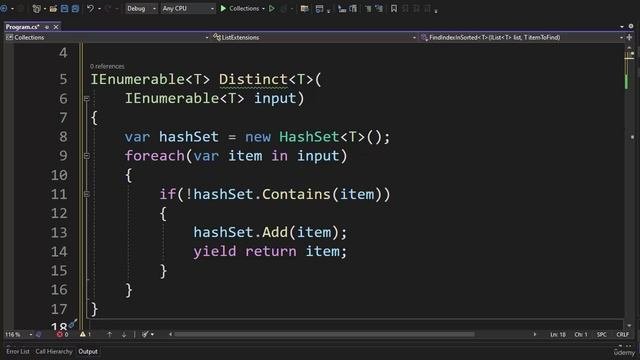
Task: Click the split editor icon at top right
Action: pyautogui.click(x=629, y=37)
